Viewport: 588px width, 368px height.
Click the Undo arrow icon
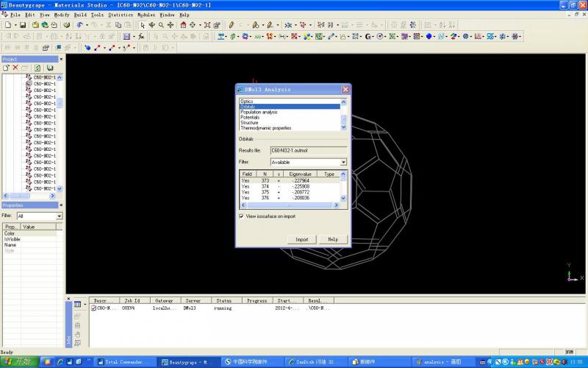tap(79, 25)
